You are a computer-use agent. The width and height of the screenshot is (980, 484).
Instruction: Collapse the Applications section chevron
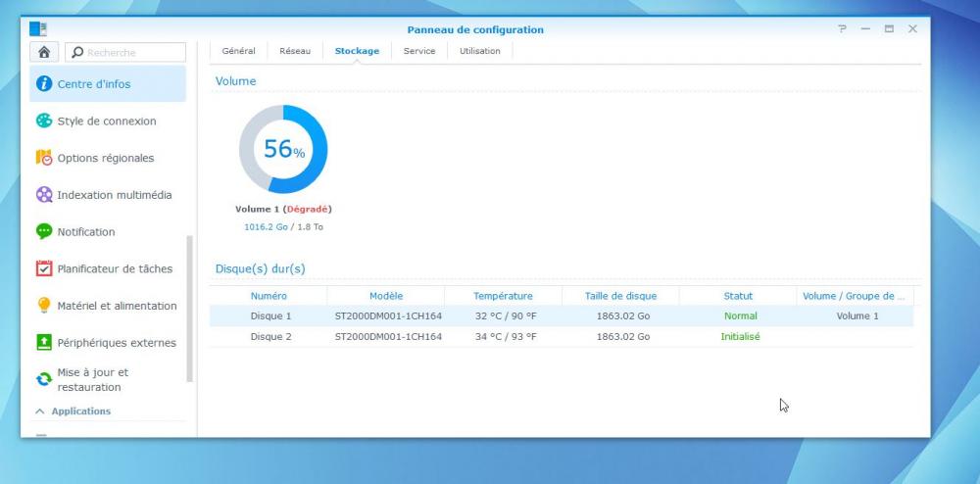tap(40, 411)
